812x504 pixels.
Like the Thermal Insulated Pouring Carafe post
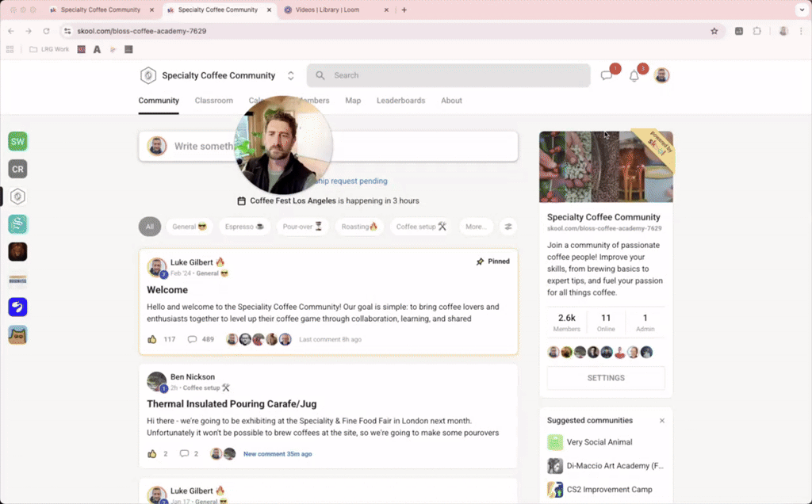(151, 454)
